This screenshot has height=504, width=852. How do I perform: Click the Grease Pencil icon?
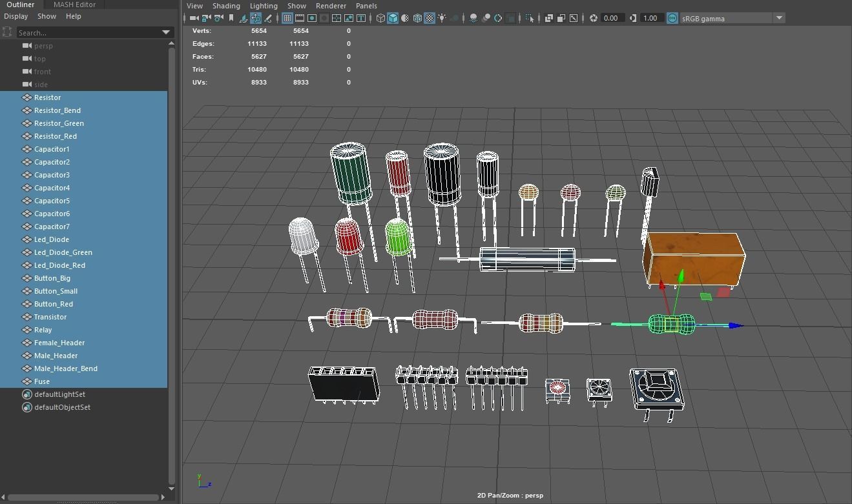click(268, 18)
